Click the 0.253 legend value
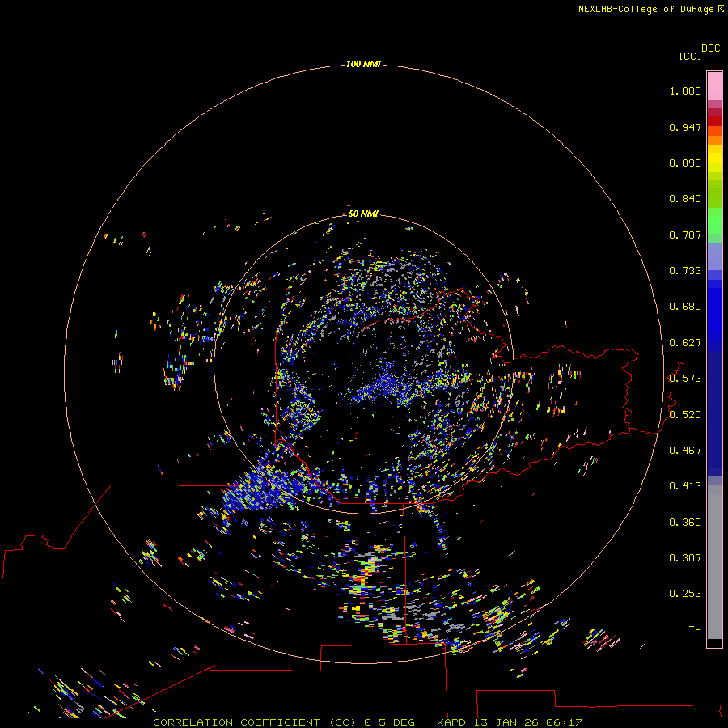Screen dimensions: 728x728 (685, 594)
